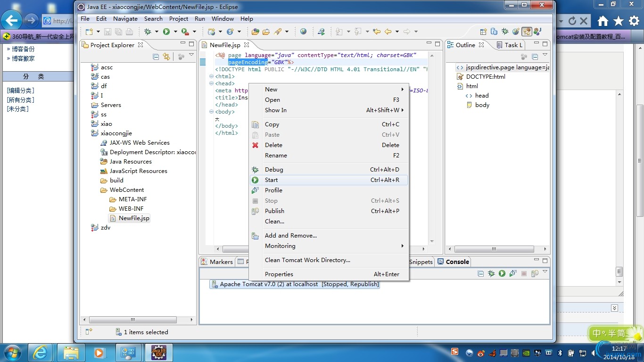Click debug-mode server icon in Servers view

coord(491,273)
